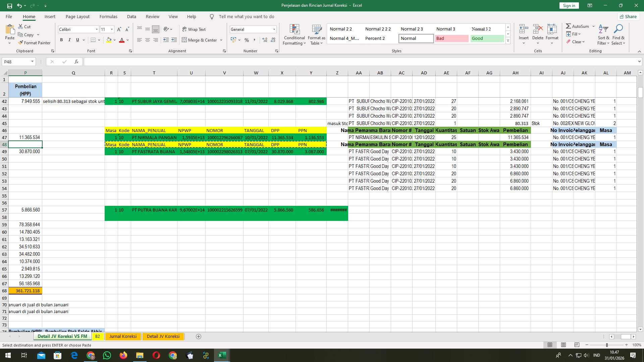Click Increase Decimal icon
This screenshot has width=644, height=362.
point(265,40)
